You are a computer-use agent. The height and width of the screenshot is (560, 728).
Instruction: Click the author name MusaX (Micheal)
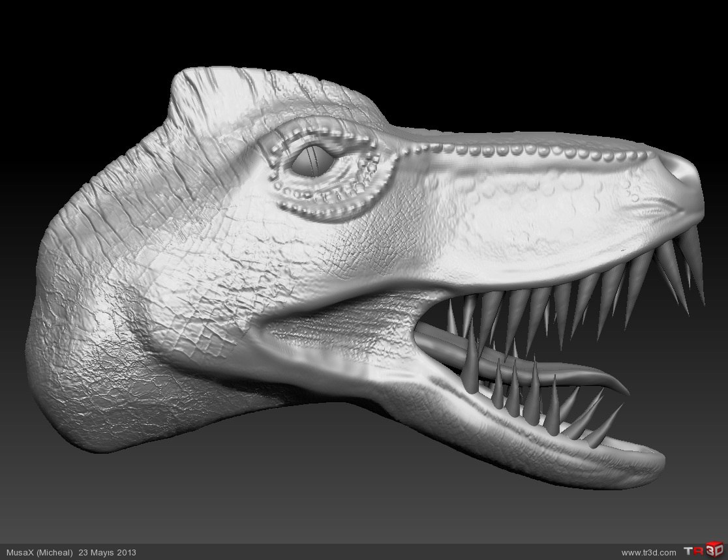39,553
